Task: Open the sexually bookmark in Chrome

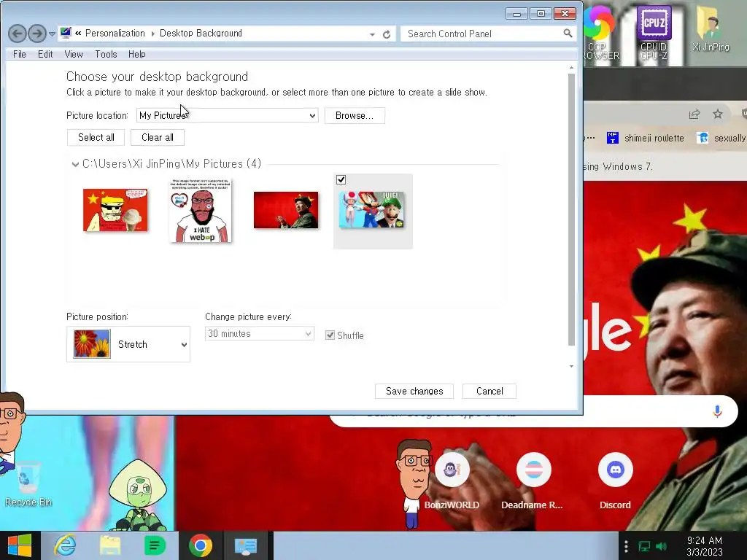Action: [721, 138]
